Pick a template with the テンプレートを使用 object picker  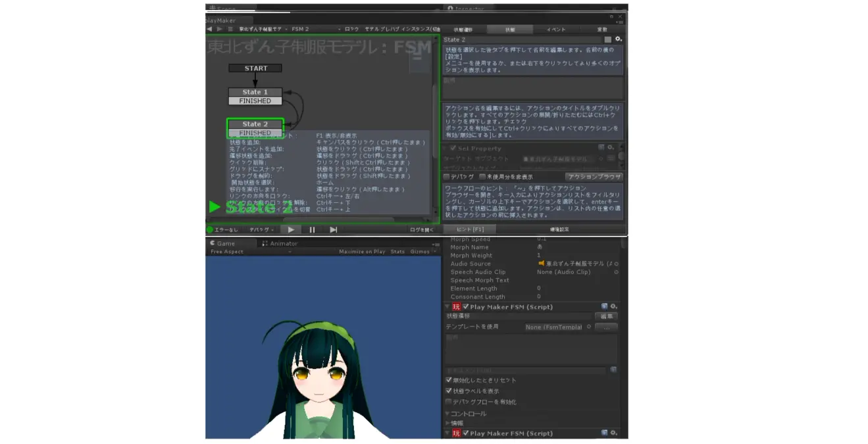coord(589,327)
